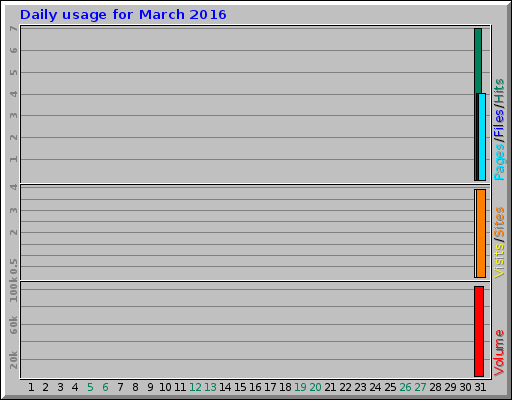Click day '11' on the date axis
The image size is (512, 400).
coord(180,387)
